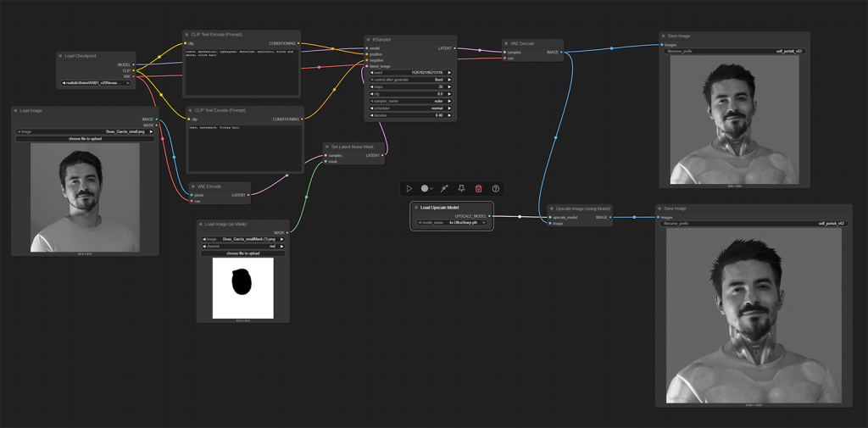Click the bypass node icon in toolbar
This screenshot has height=428, width=868.
coord(444,188)
